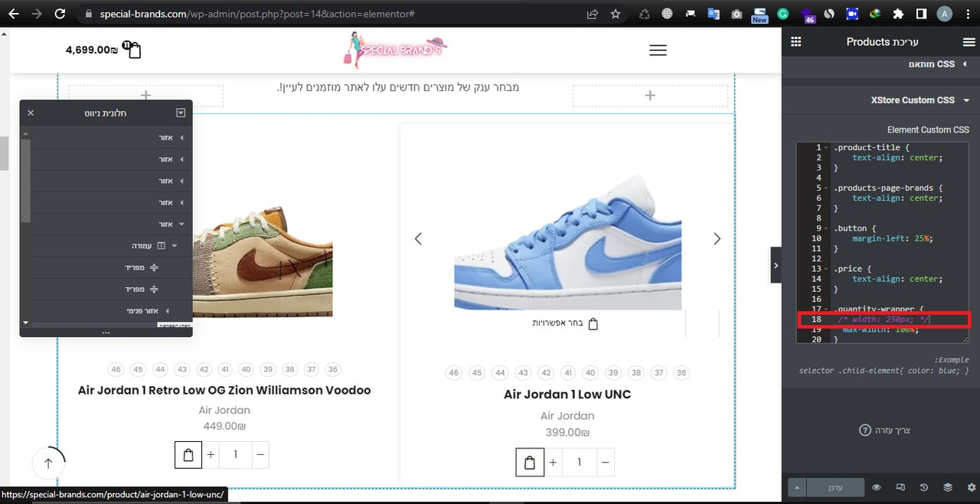Open the Elementor widgets grid icon
The height and width of the screenshot is (504, 980).
[795, 42]
